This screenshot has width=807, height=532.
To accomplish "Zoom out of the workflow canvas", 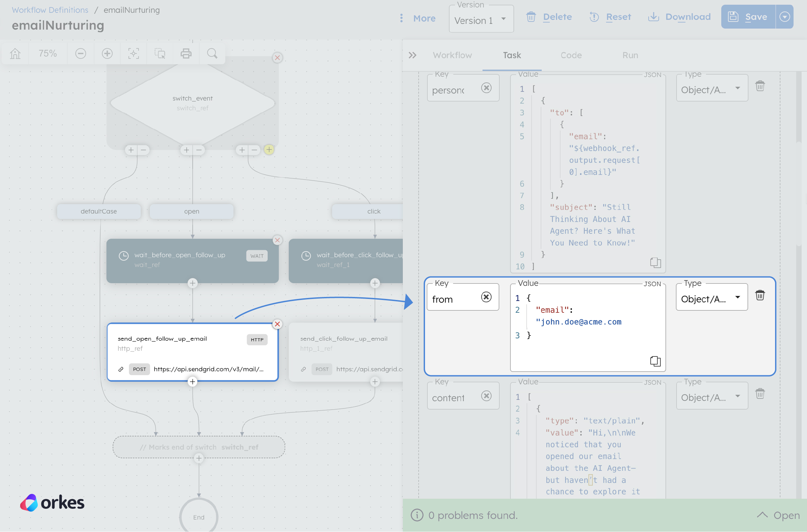I will click(x=80, y=53).
